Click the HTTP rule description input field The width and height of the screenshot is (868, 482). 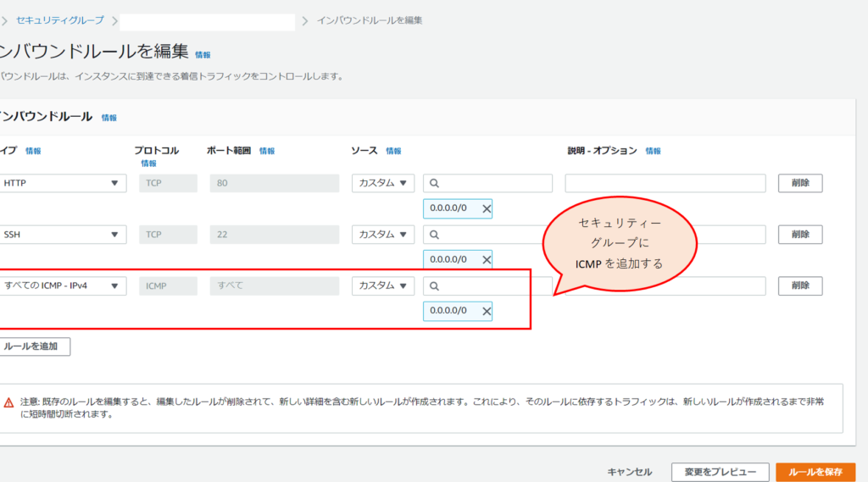click(665, 184)
